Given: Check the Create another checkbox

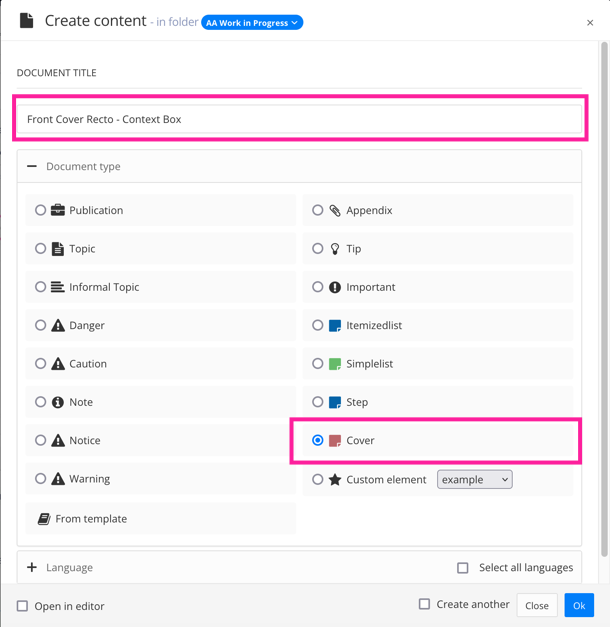Looking at the screenshot, I should tap(425, 604).
